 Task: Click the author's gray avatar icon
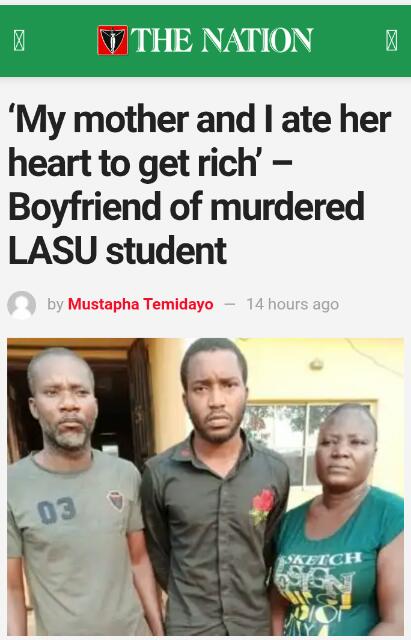pos(22,304)
